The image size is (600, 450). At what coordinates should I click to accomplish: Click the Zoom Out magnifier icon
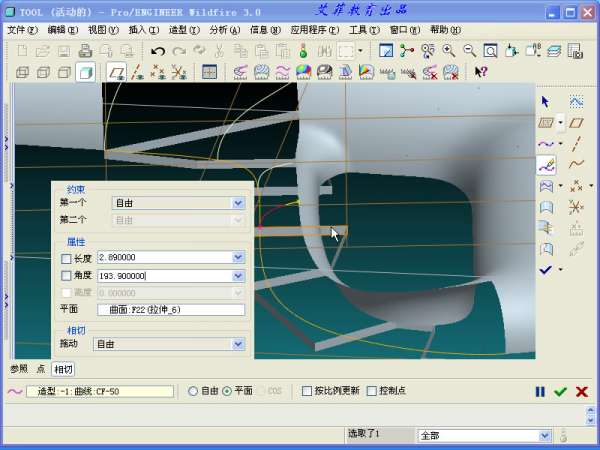coord(469,51)
